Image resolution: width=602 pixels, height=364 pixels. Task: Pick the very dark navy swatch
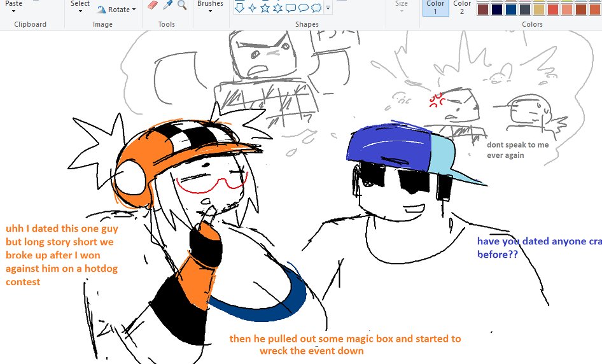pyautogui.click(x=497, y=10)
